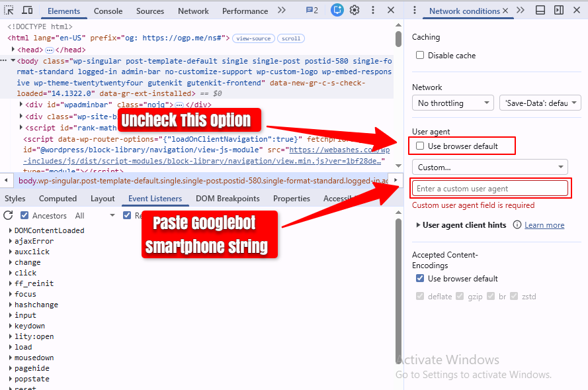The height and width of the screenshot is (390, 588).
Task: Open the Computed tab
Action: 58,199
